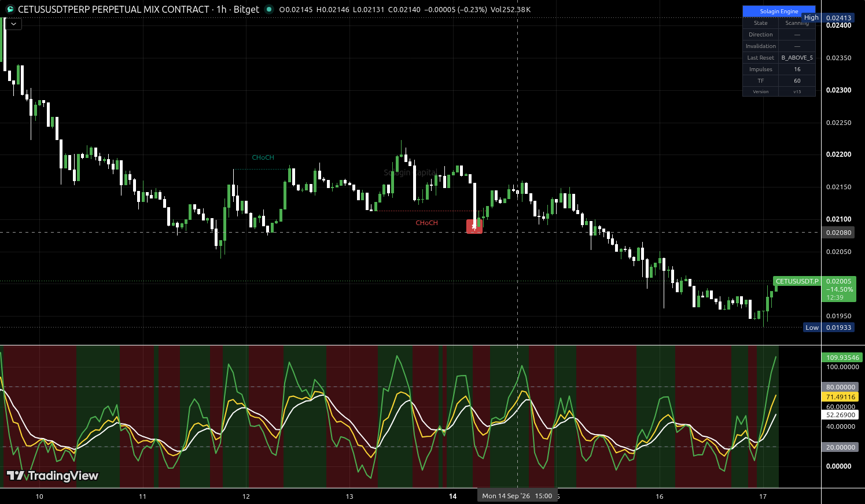
Task: Click the Low 0.01933 price label
Action: click(x=828, y=328)
